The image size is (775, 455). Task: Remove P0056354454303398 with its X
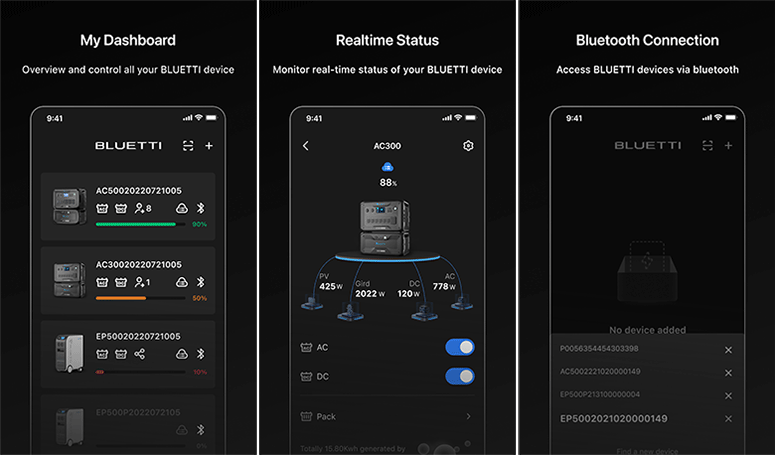tap(728, 350)
